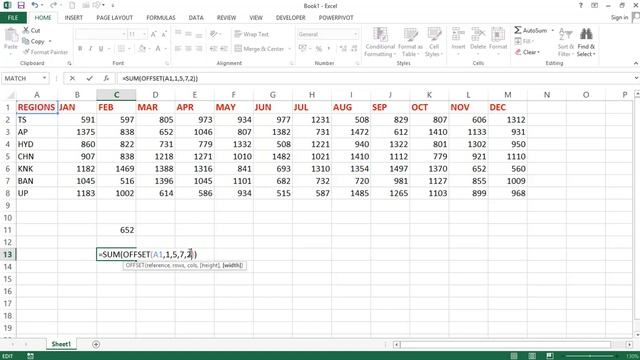Open Copy dropdown arrow
Screen dimensions: 640x360
point(50,41)
